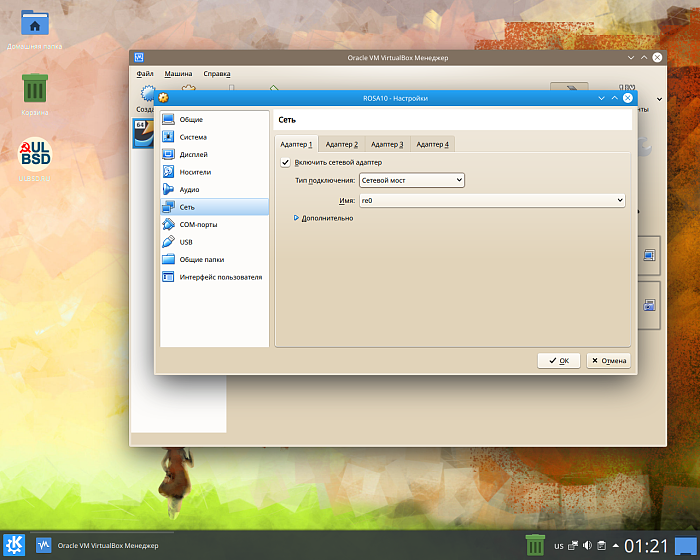The image size is (700, 560).
Task: Select the ROSA10 virtual machine thumbnail
Action: point(143,133)
